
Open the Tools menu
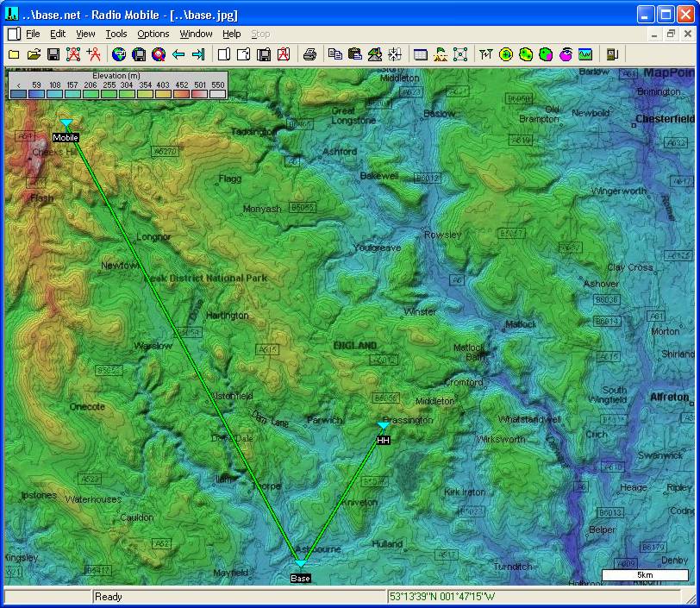pyautogui.click(x=116, y=34)
